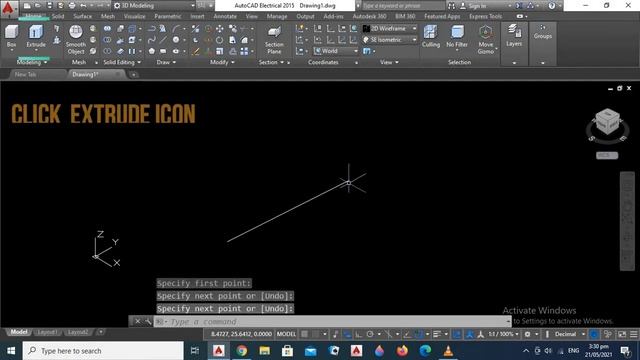The image size is (640, 360).
Task: Expand the Modeling panel
Action: pos(32,62)
